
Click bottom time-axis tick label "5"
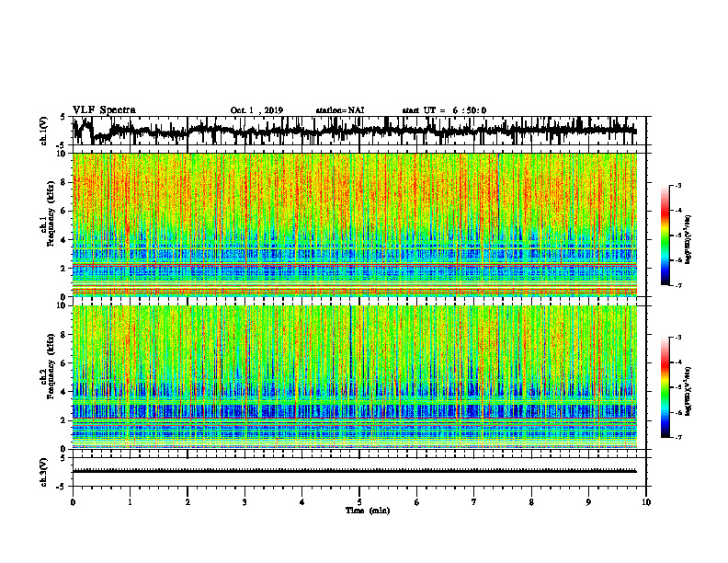[359, 502]
